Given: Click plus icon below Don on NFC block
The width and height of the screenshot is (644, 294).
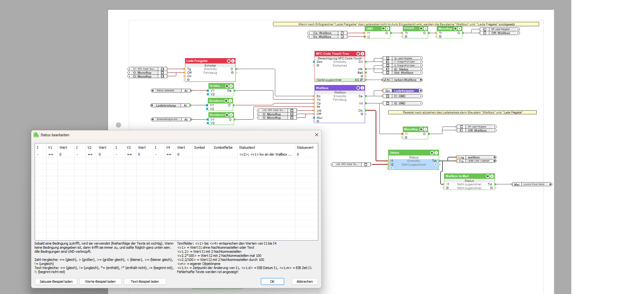Looking at the screenshot, I should point(318,66).
